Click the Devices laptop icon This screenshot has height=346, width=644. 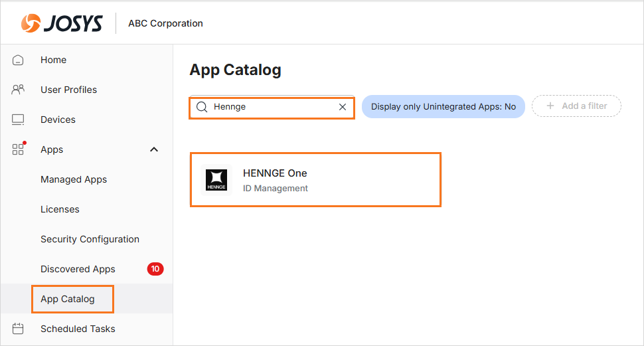pyautogui.click(x=18, y=120)
